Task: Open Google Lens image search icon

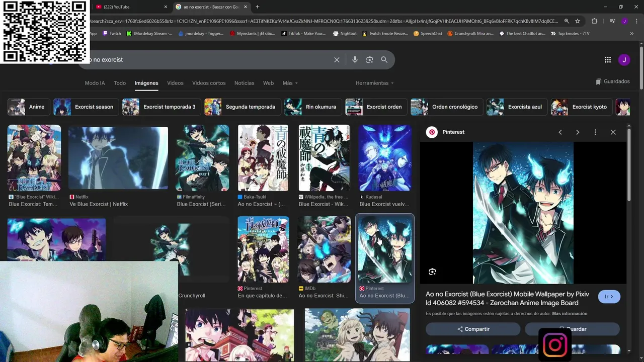Action: [369, 60]
